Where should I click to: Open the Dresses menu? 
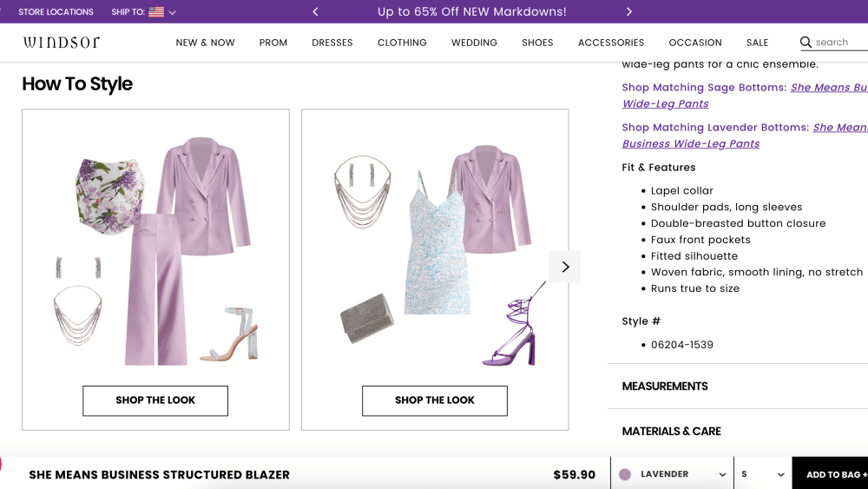(x=332, y=43)
